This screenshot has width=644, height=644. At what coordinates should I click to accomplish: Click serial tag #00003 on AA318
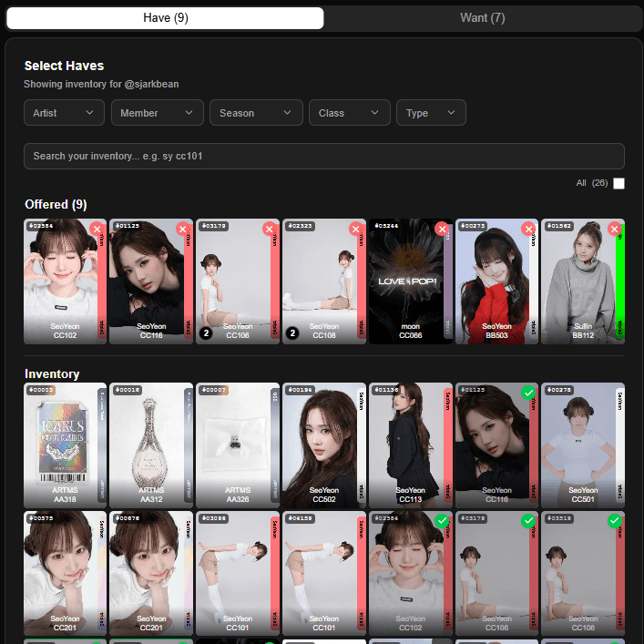pos(41,390)
